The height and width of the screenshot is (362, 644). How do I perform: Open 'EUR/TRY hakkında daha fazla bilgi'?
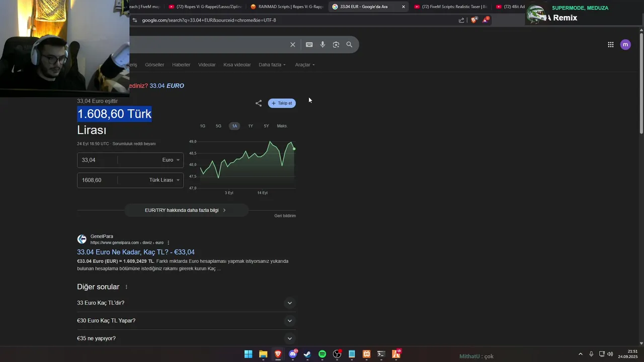point(186,210)
